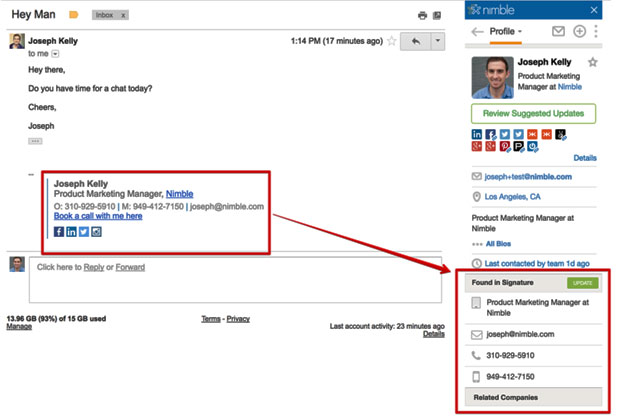Open the Profile dropdown tab
Screen dimensions: 620x420
point(506,32)
